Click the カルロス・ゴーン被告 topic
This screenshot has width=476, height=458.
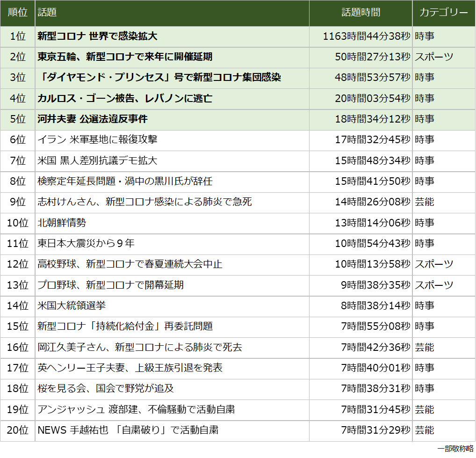click(125, 98)
